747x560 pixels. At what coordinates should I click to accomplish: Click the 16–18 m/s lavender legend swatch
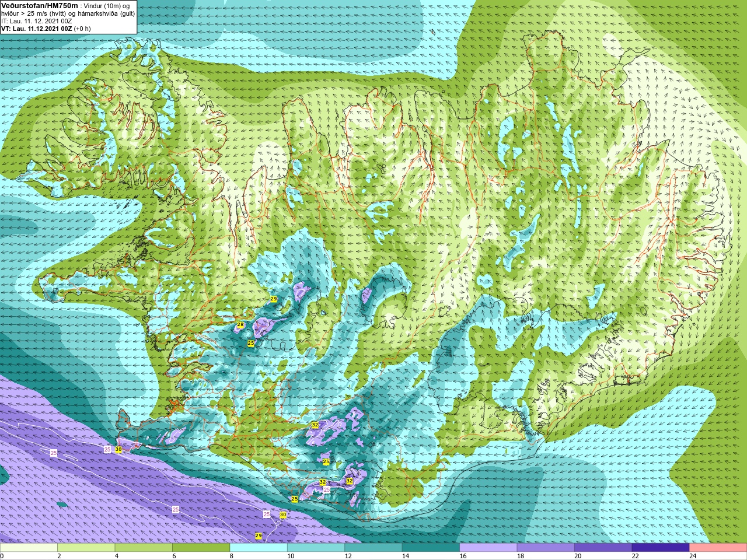(x=488, y=548)
